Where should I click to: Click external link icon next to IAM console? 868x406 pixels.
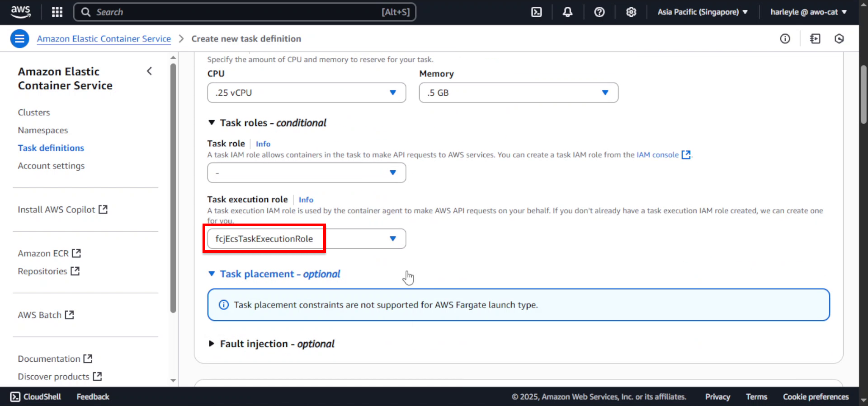[x=686, y=155]
